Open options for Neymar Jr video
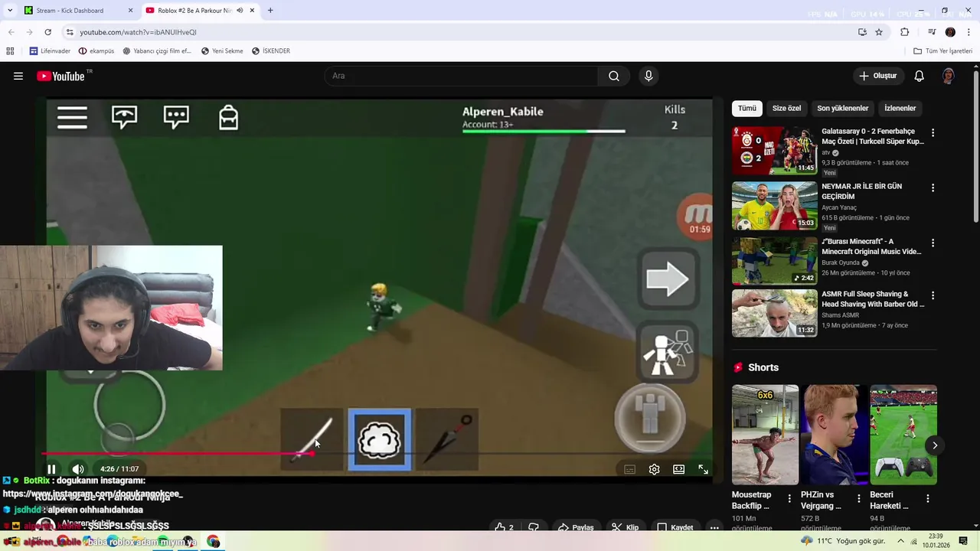 (x=933, y=187)
